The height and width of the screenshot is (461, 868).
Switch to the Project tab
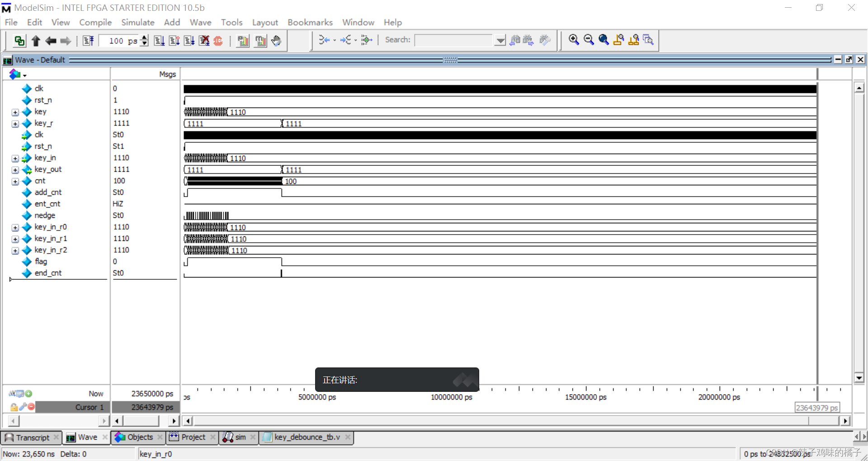pos(193,437)
